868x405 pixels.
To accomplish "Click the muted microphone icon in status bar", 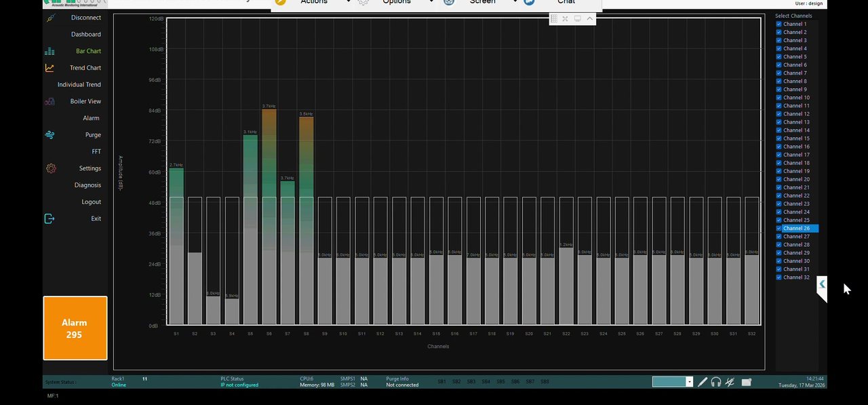I will (730, 382).
